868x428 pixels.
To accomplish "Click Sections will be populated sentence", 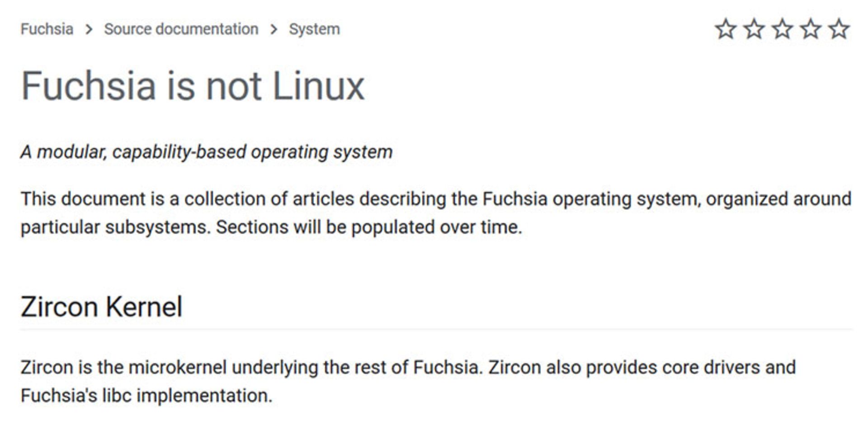I will (x=369, y=227).
